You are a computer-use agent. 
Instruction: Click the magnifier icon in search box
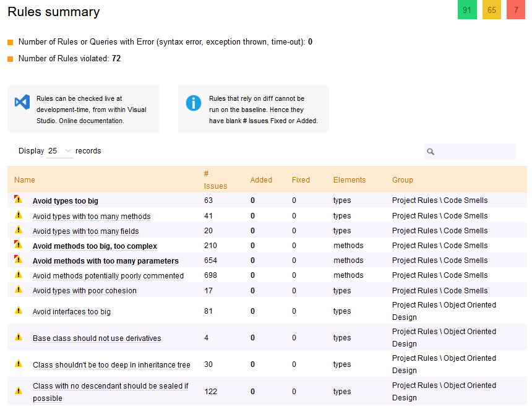[x=431, y=152]
